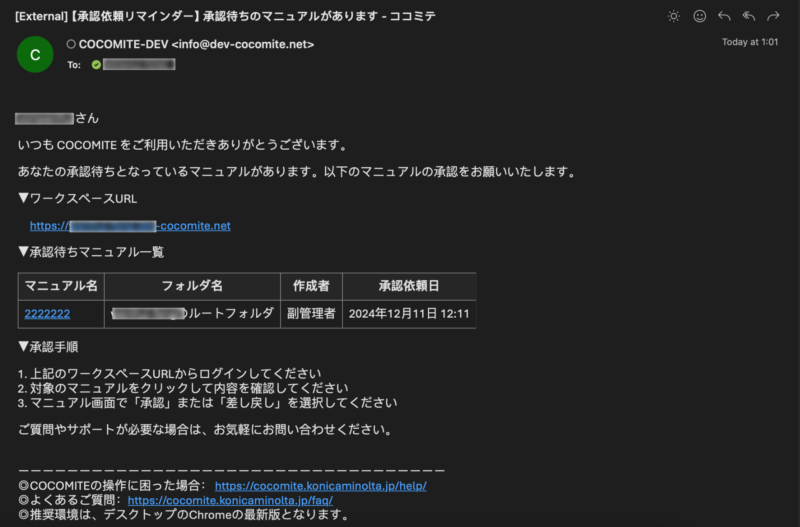Click the green verified check beside recipient
The height and width of the screenshot is (527, 800).
[96, 65]
